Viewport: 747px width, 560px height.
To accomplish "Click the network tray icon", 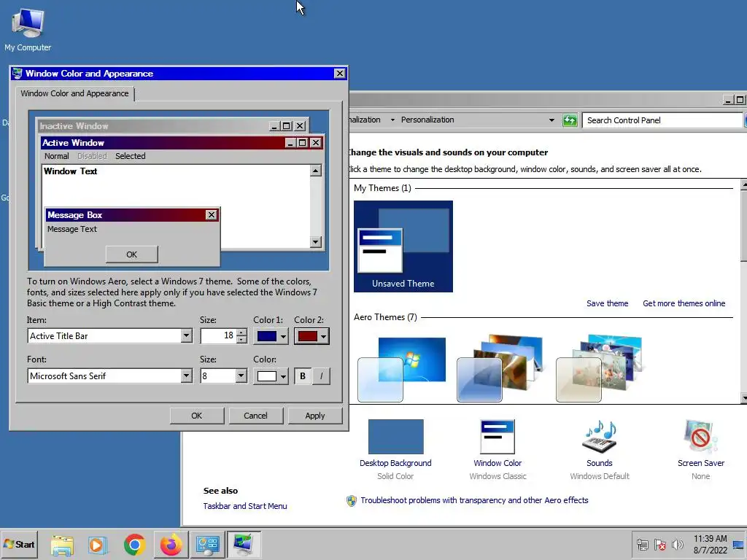I will click(x=642, y=545).
